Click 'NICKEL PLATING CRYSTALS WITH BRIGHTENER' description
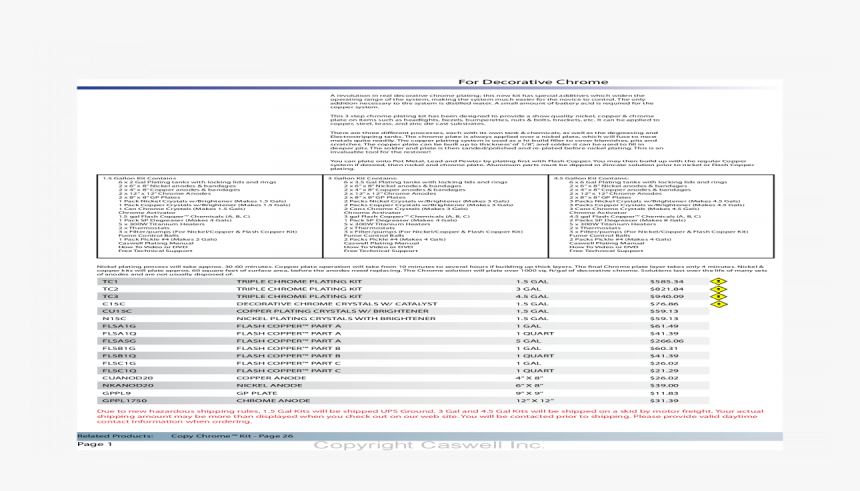The width and height of the screenshot is (860, 491). click(x=336, y=319)
